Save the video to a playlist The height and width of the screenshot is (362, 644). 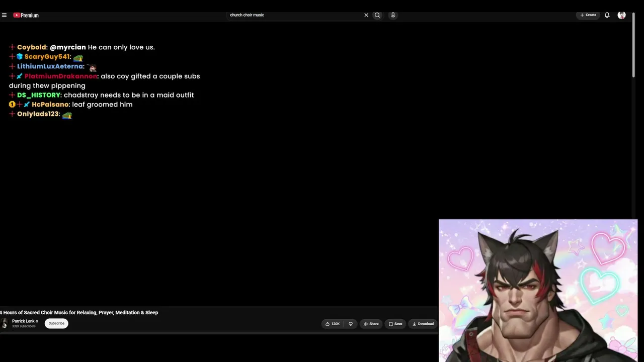pos(395,324)
